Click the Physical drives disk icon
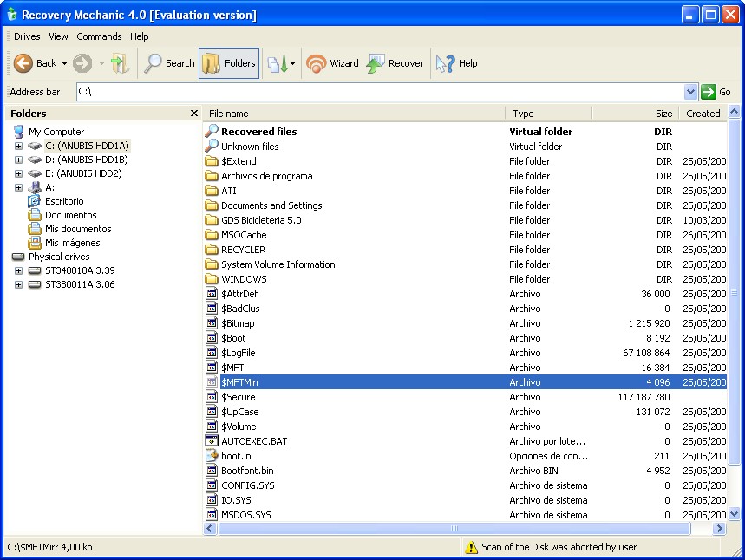This screenshot has height=560, width=745. click(x=18, y=257)
